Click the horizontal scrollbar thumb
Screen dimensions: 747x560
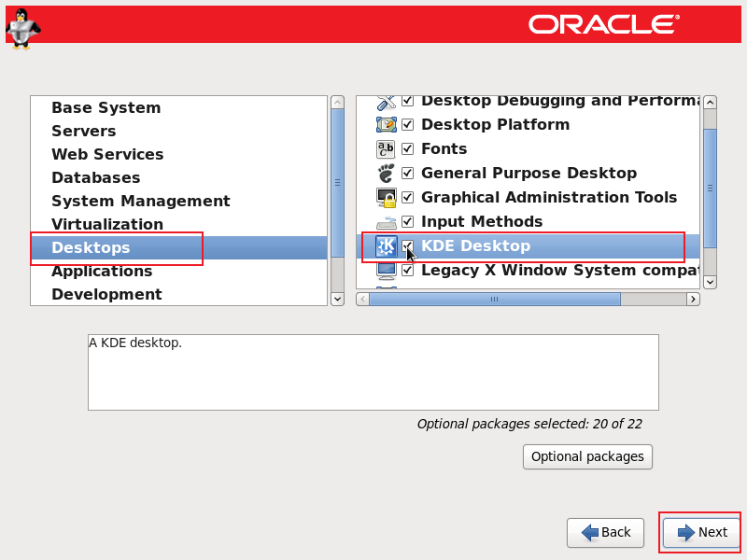pos(495,300)
